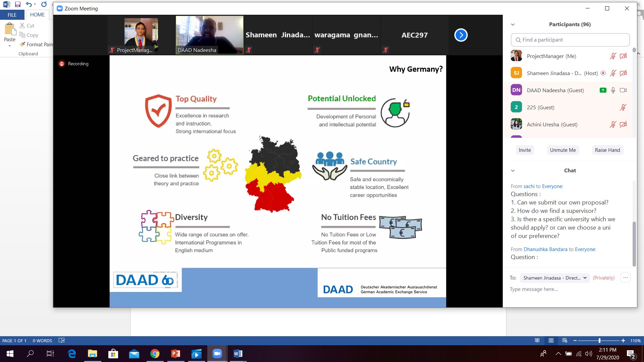The height and width of the screenshot is (362, 644).
Task: Toggle ProjectManager (Me) microphone mute icon
Action: [x=613, y=56]
